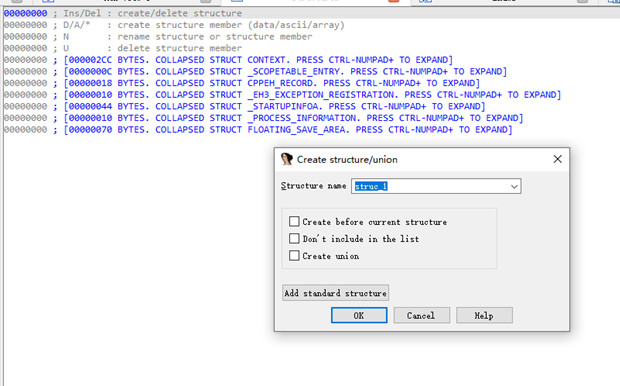Enable Don't include in the list
The image size is (620, 386).
point(294,238)
